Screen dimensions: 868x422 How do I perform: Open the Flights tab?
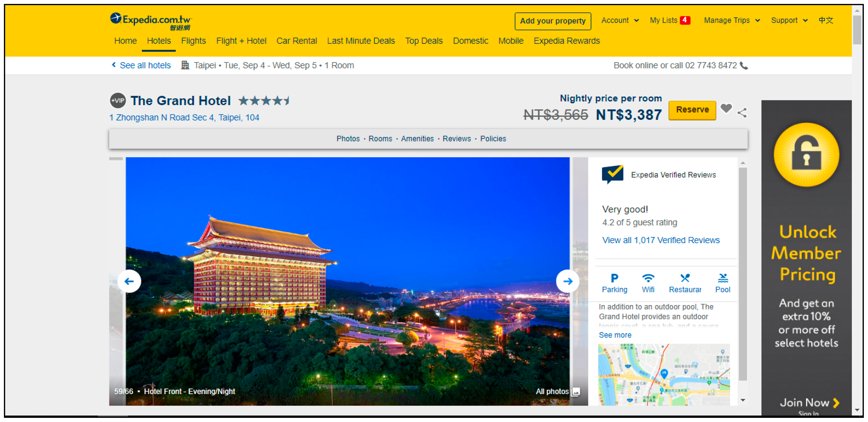193,41
